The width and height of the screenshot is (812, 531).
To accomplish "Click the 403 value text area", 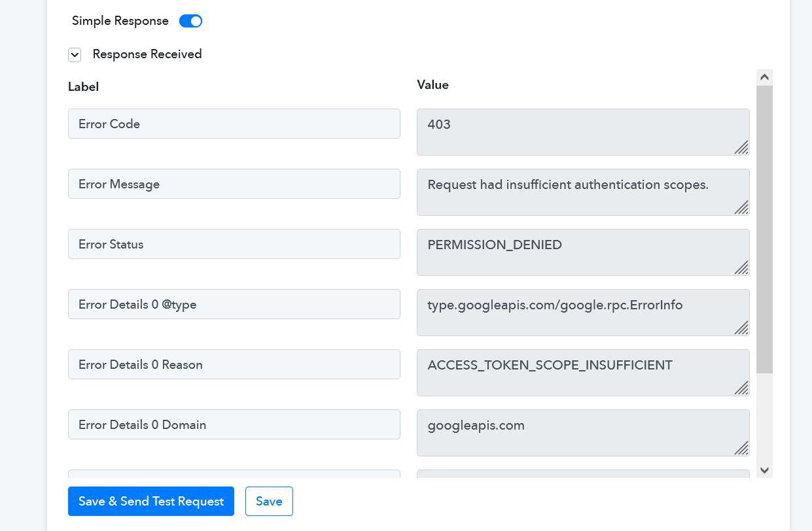I will [583, 132].
